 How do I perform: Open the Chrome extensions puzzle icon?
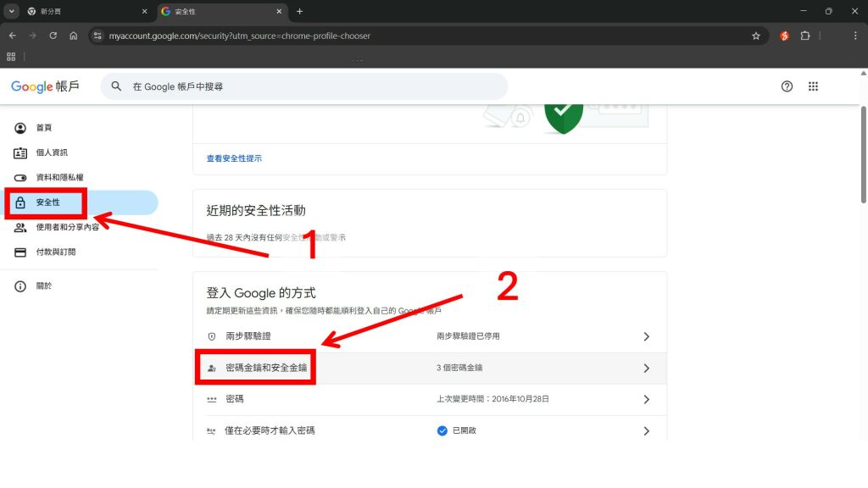pyautogui.click(x=805, y=36)
